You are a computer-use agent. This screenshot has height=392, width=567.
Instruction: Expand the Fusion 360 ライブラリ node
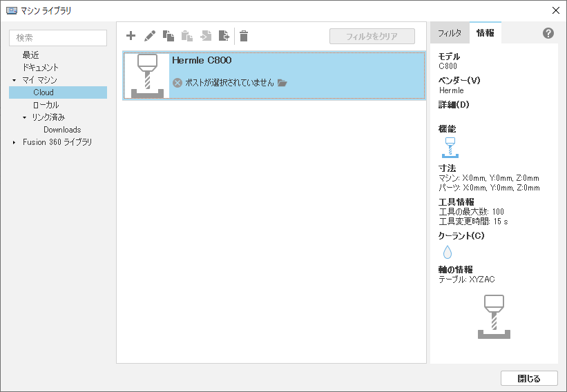coord(14,142)
